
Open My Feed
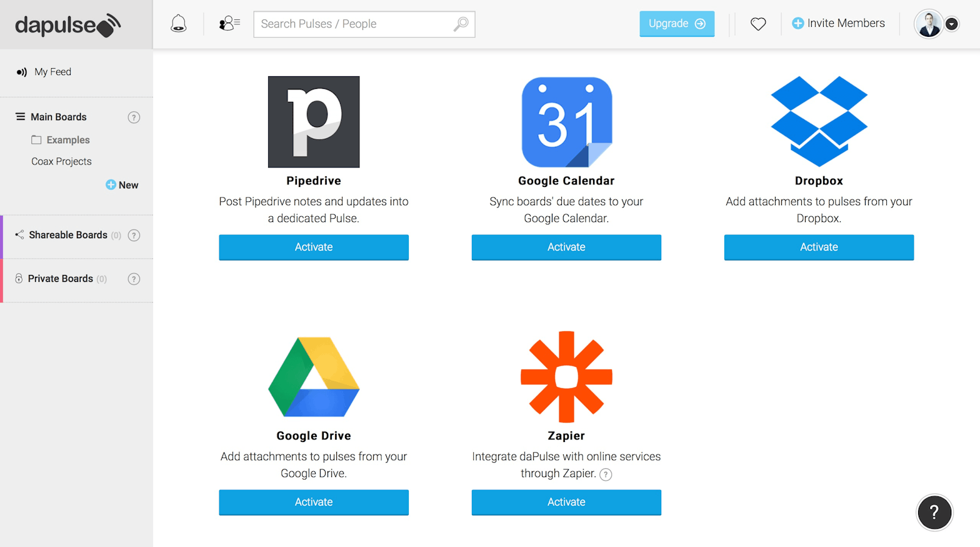click(x=52, y=72)
